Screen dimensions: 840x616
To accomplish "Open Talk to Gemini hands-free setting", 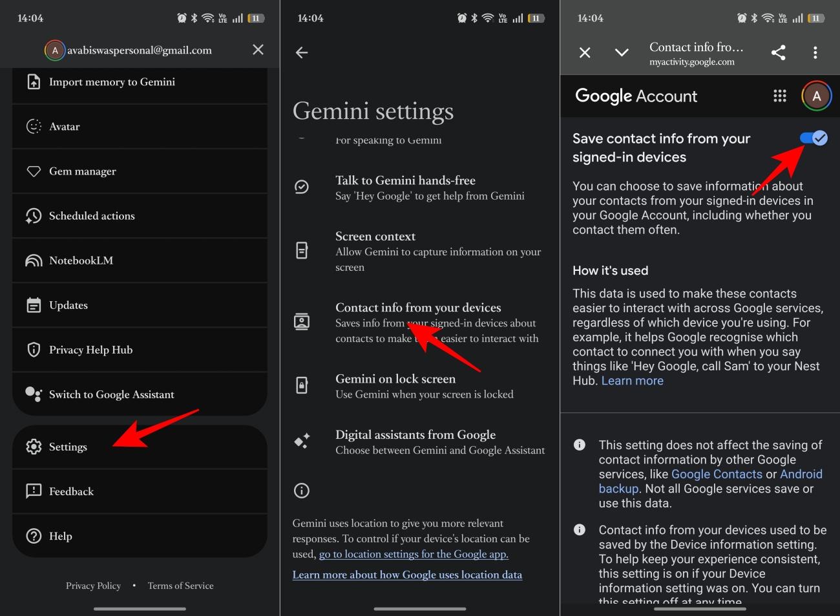I will (420, 187).
